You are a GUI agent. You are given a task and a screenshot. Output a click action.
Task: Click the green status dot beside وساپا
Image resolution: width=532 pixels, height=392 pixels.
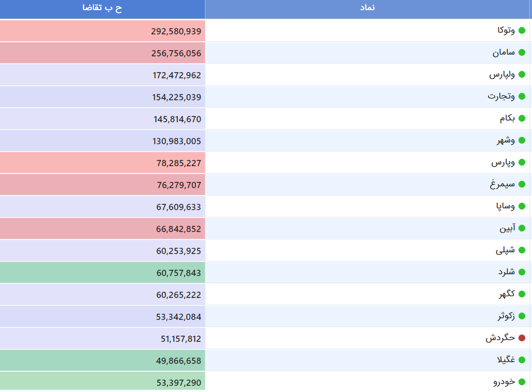pyautogui.click(x=522, y=206)
